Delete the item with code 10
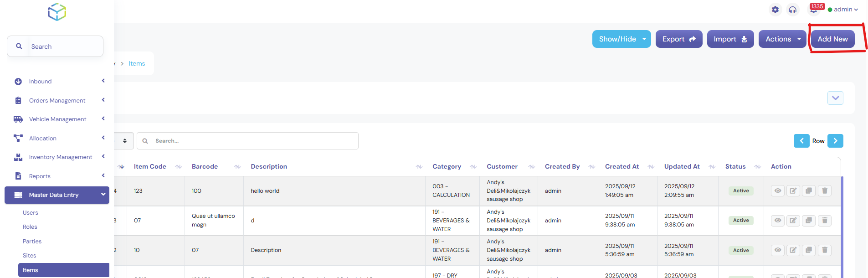Image resolution: width=868 pixels, height=278 pixels. pos(824,250)
